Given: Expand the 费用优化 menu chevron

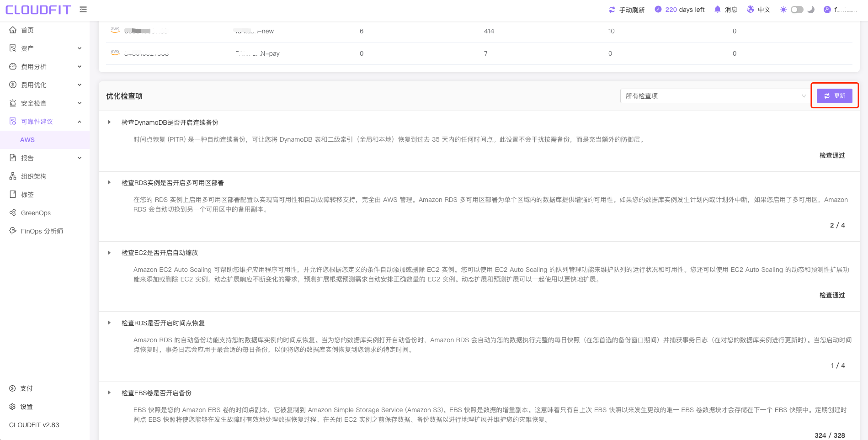Looking at the screenshot, I should coord(80,85).
